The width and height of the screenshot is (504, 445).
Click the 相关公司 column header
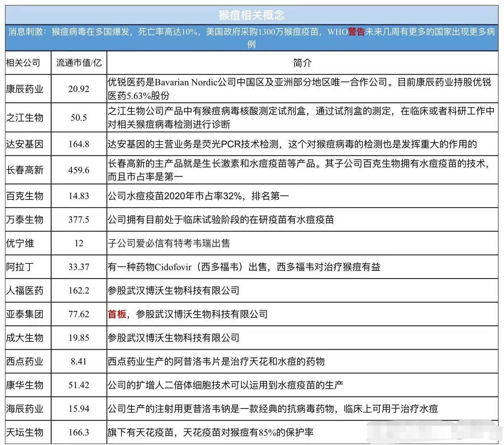click(23, 63)
